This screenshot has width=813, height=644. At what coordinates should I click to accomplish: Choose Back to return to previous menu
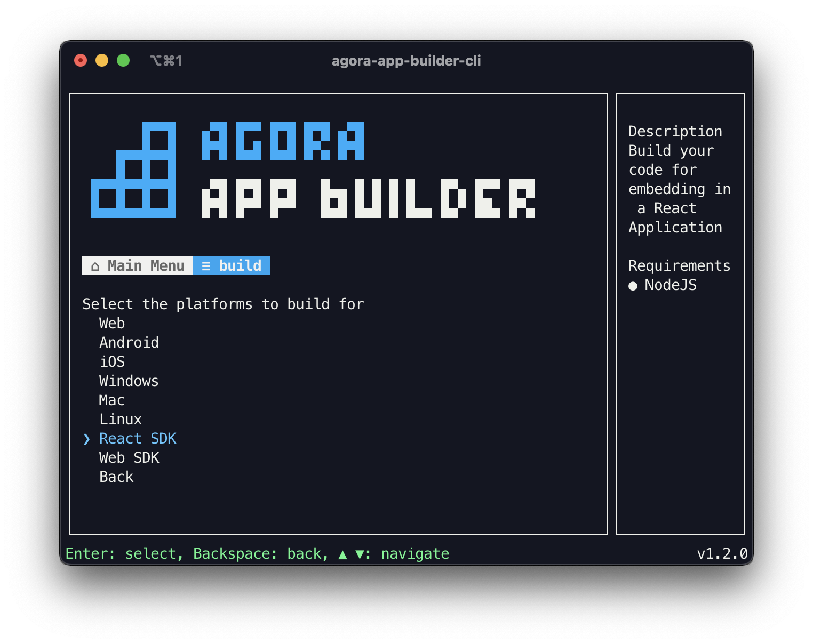(116, 477)
